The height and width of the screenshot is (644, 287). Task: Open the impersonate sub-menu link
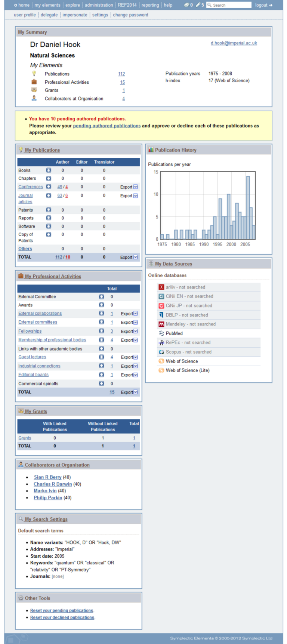pos(75,15)
